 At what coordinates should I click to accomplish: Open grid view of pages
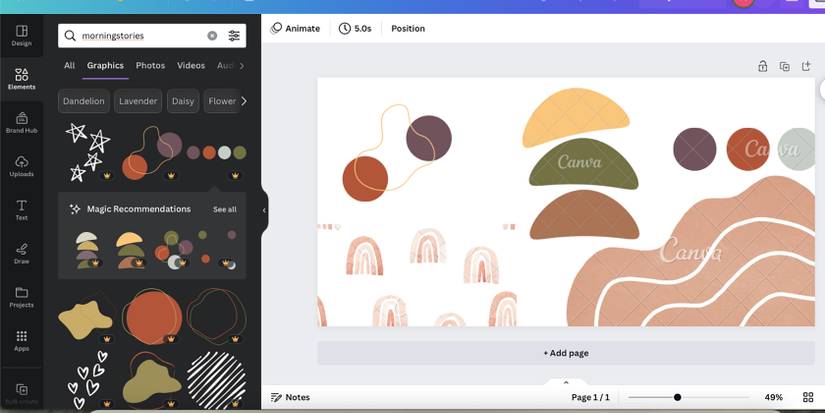[808, 397]
